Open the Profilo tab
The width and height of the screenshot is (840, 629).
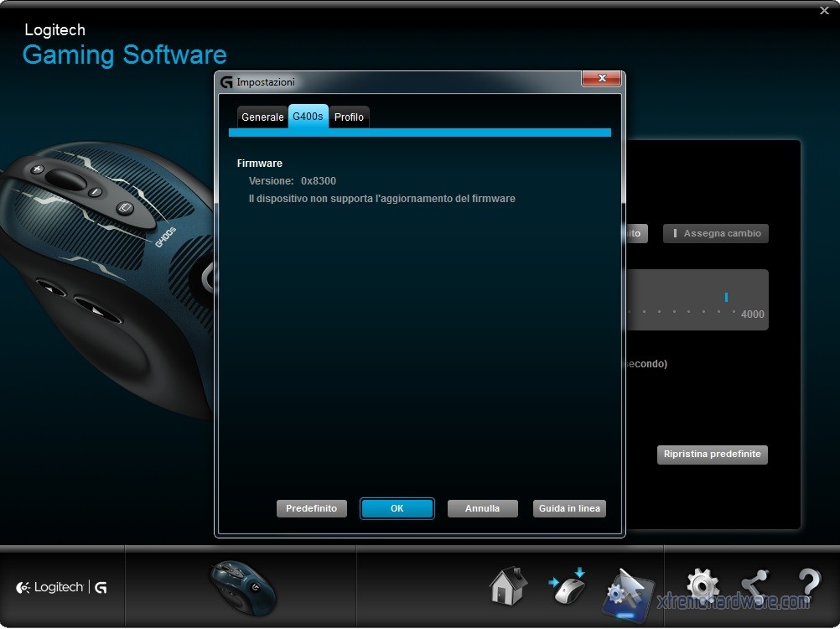[349, 117]
